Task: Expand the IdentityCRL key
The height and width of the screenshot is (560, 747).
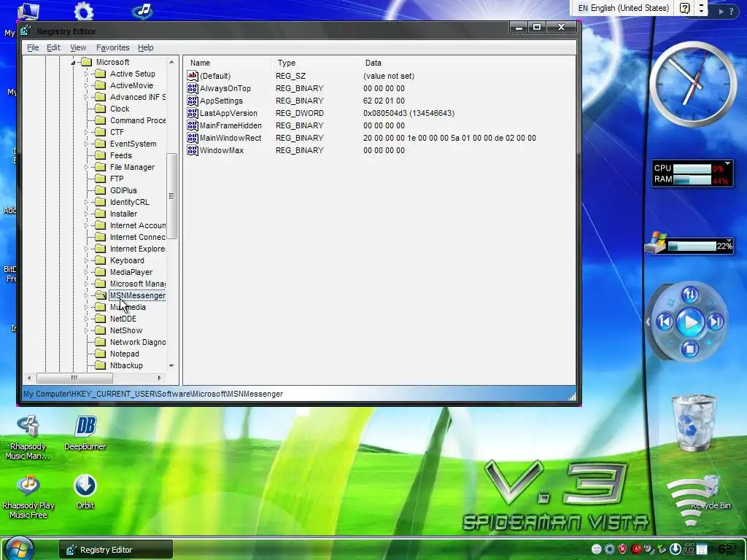Action: (x=86, y=203)
